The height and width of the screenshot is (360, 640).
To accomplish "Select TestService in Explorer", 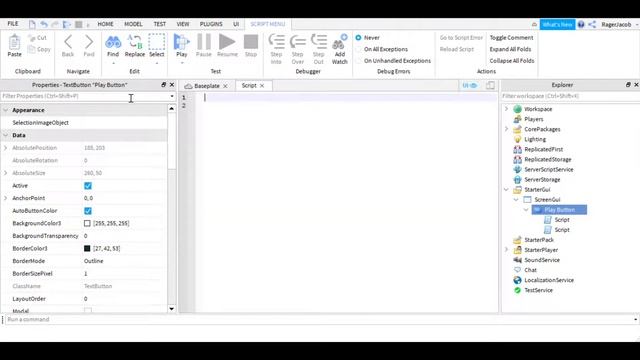I will coord(538,290).
